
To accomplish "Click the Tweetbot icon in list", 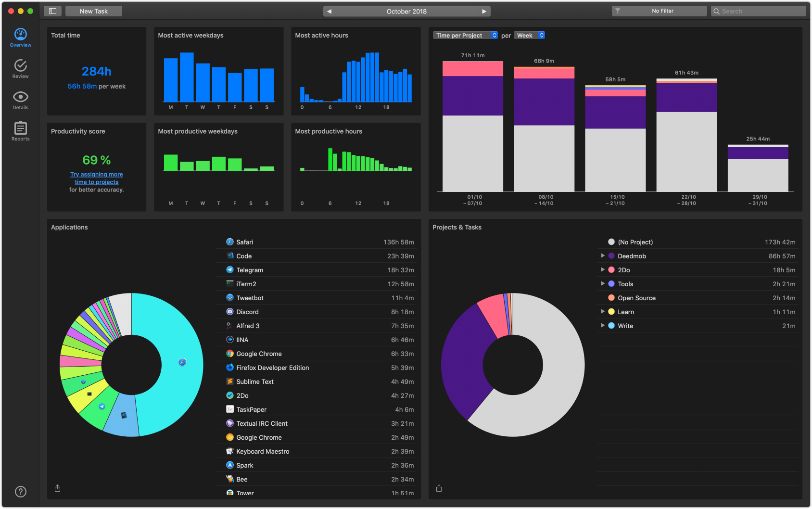I will click(230, 298).
